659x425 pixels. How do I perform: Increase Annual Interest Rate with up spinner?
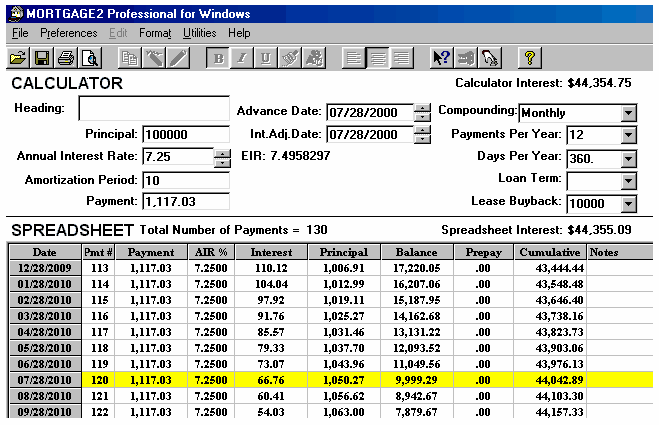click(x=221, y=153)
